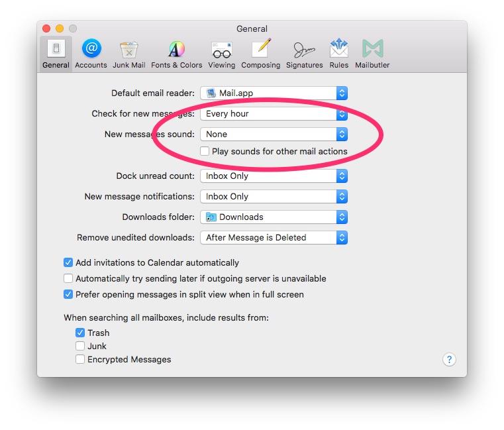
Task: Open the Viewing preferences pane
Action: (221, 54)
